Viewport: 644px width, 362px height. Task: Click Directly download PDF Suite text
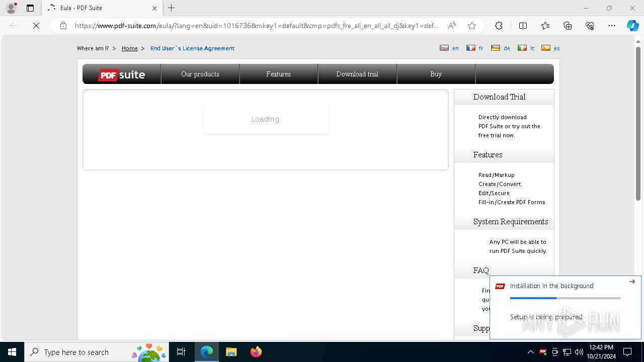click(509, 126)
